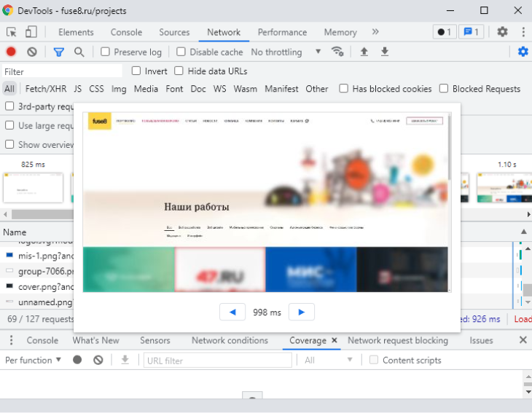Viewport: 532px width, 413px height.
Task: Click the URL filter input field
Action: click(217, 360)
